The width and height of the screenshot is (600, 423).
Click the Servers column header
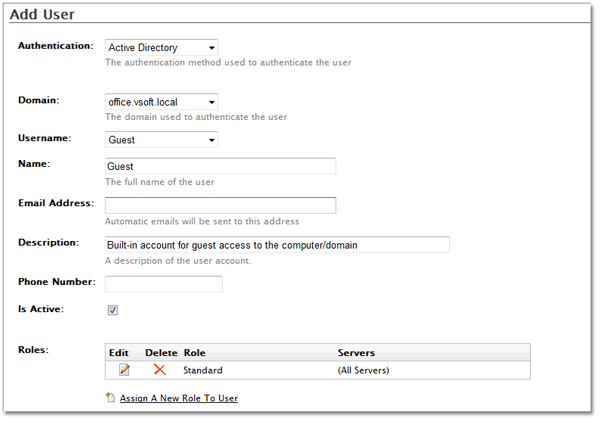point(356,353)
